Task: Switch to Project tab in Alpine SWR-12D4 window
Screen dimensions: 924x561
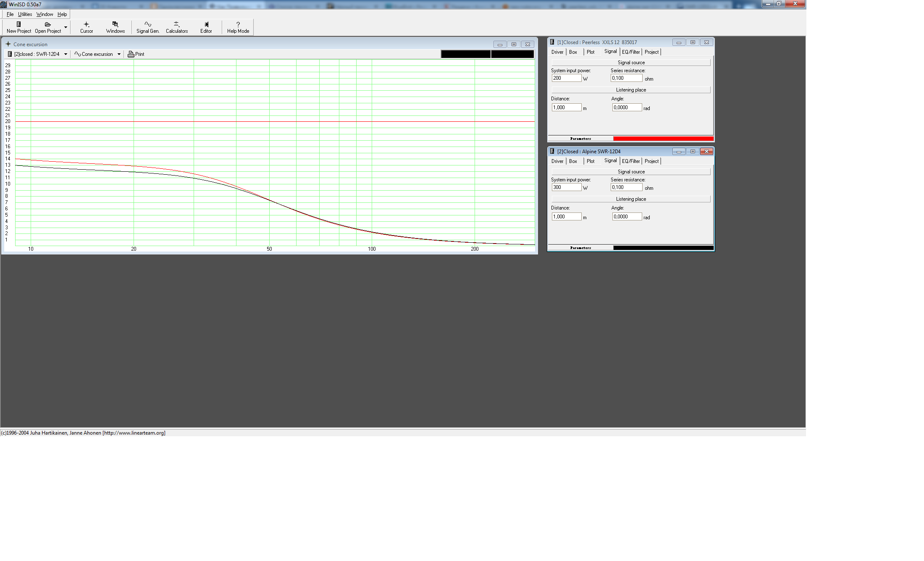Action: 651,161
